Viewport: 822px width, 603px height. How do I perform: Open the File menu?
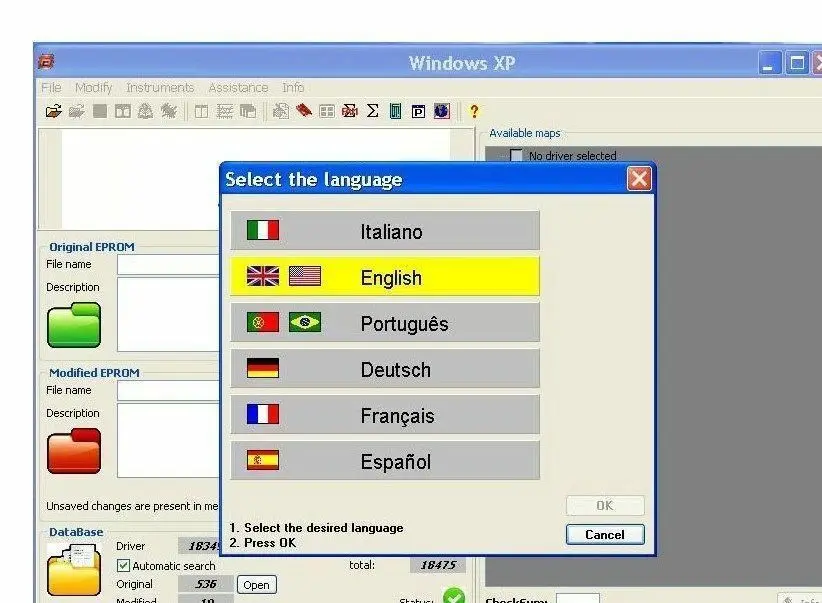point(51,88)
